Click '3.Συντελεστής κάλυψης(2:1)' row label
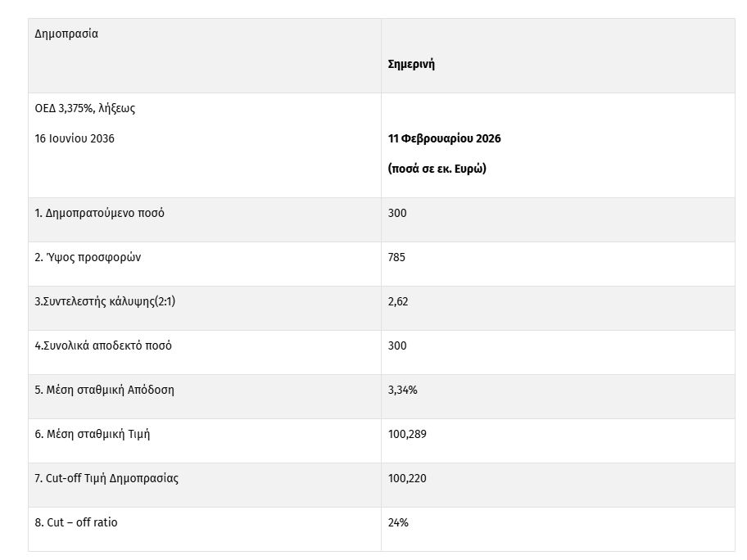This screenshot has width=747, height=560. 105,301
